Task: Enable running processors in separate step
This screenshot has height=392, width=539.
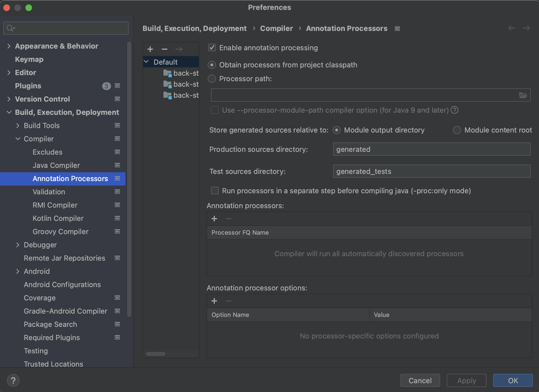Action: (215, 191)
